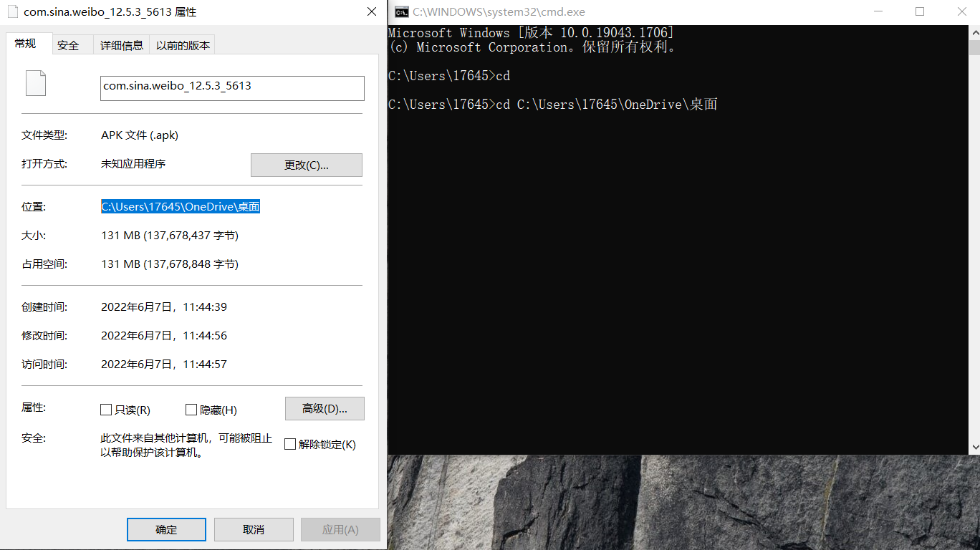The image size is (980, 550).
Task: Minimize the cmd.exe window
Action: (877, 11)
